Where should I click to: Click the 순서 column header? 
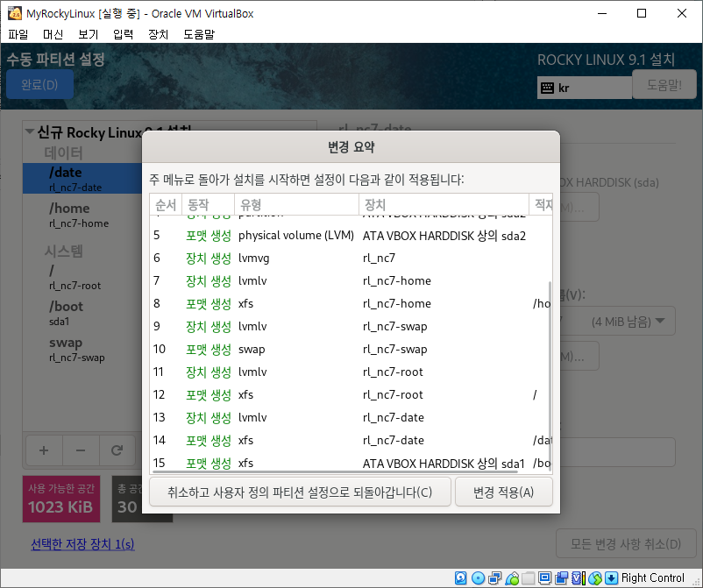166,205
